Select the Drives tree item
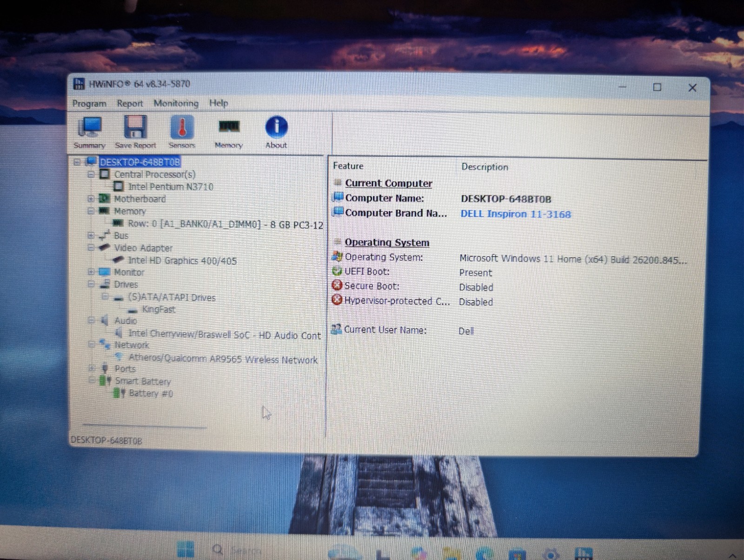This screenshot has height=560, width=744. [126, 284]
